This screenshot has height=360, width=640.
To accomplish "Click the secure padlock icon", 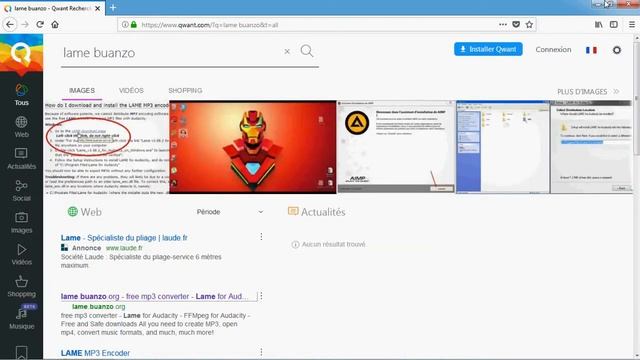I will [133, 24].
